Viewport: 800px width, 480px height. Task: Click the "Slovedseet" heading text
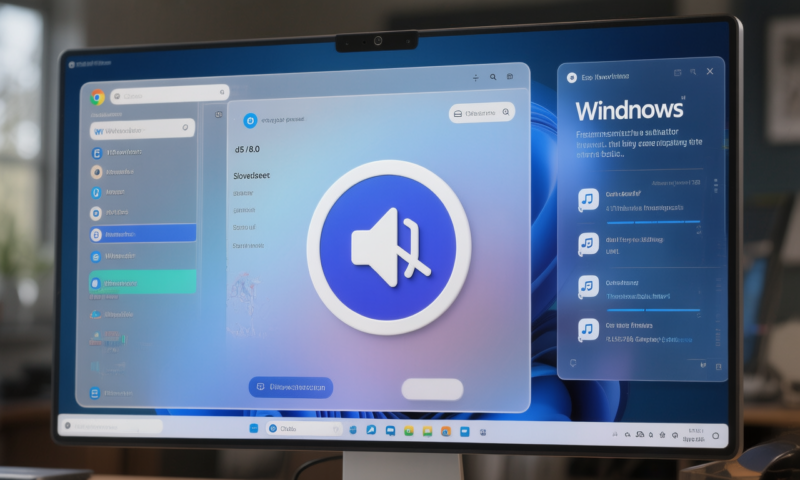tap(251, 175)
